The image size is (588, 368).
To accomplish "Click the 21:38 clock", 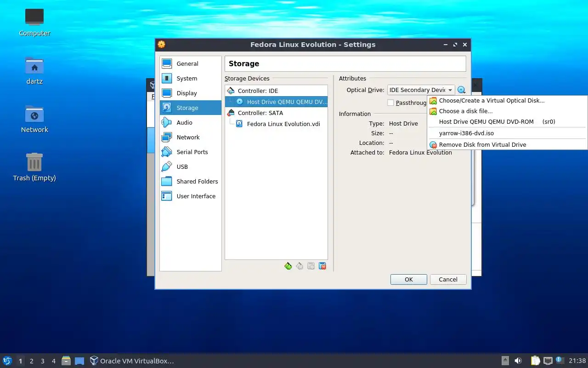I will click(x=577, y=361).
